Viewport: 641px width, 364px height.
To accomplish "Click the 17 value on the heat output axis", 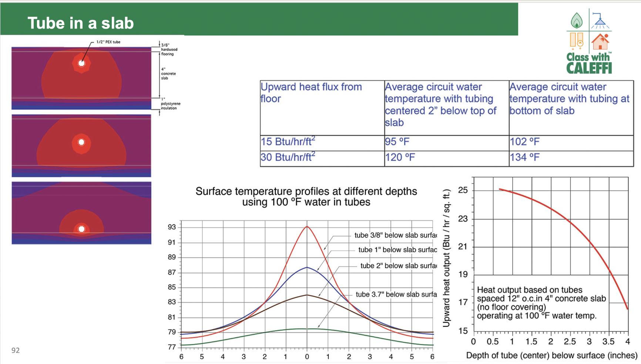I will click(463, 303).
